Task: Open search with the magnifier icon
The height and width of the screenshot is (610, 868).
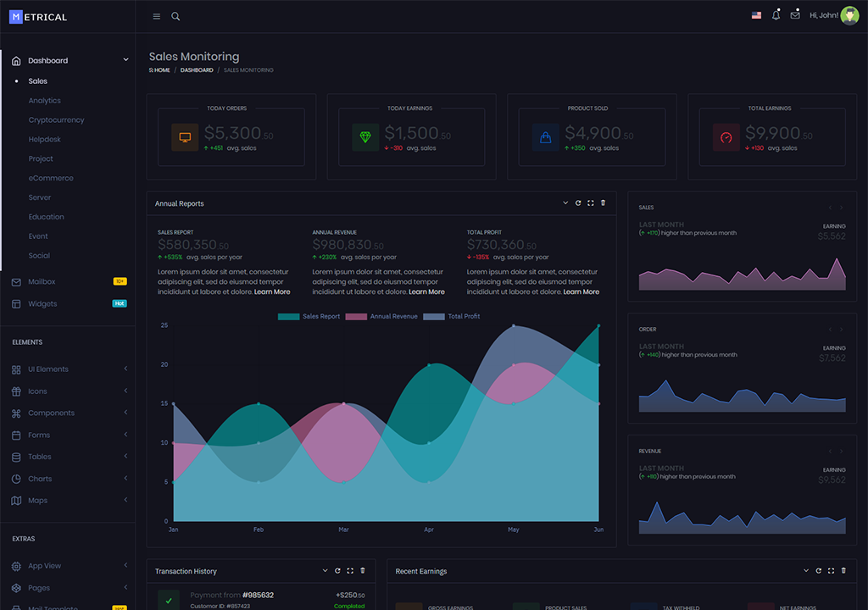Action: point(175,16)
